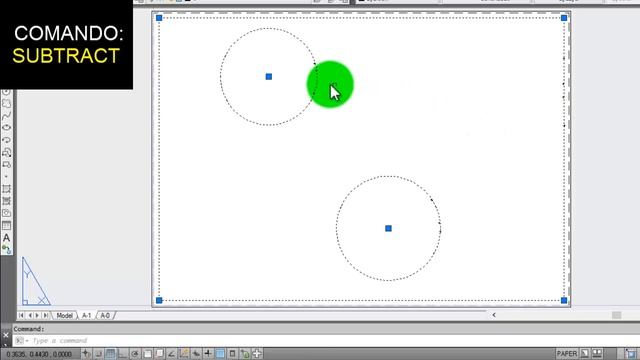
Task: Click the coordinates readout in status bar
Action: [39, 354]
